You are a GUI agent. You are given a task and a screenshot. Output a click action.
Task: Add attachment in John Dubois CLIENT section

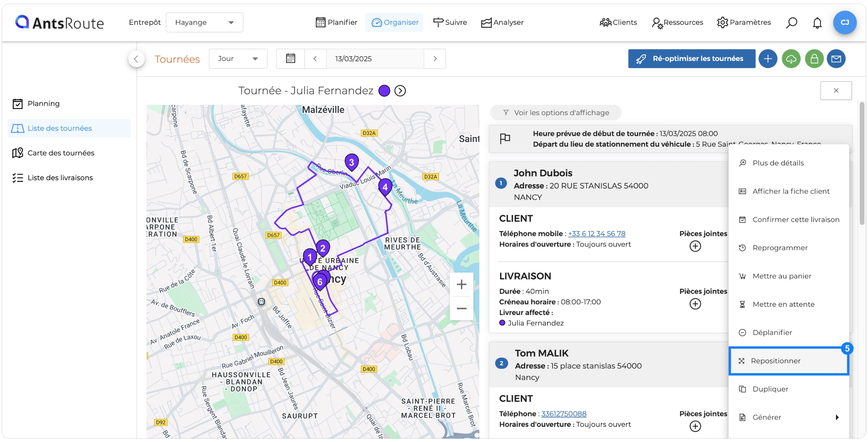pyautogui.click(x=695, y=246)
